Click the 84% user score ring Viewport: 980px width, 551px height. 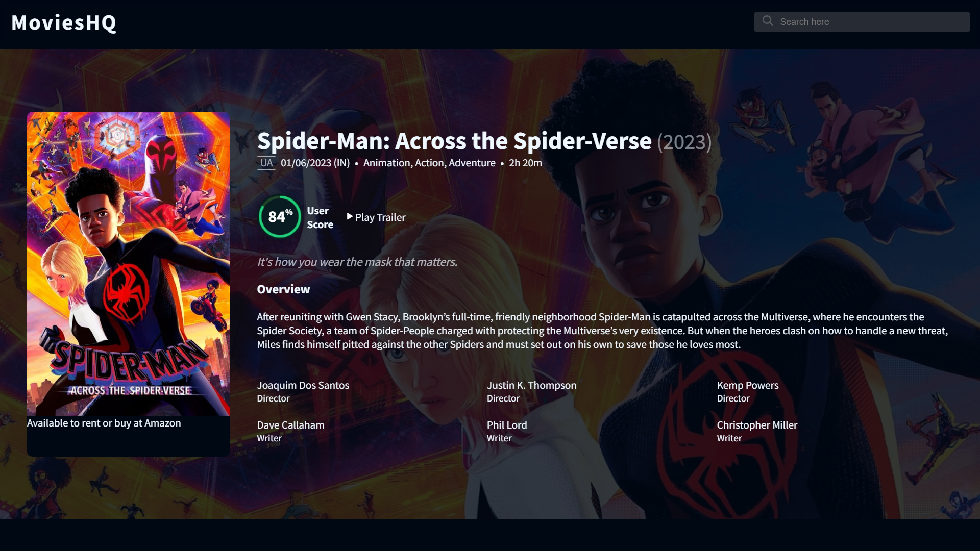tap(279, 217)
